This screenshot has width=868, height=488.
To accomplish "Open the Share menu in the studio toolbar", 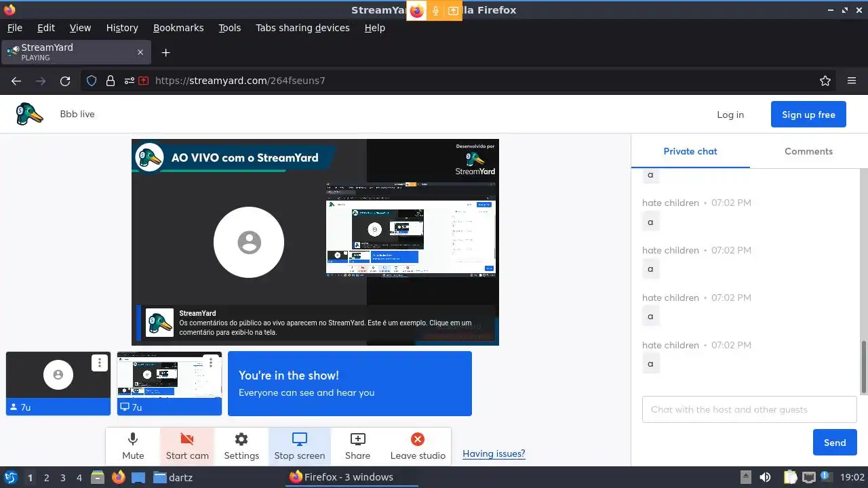I will [357, 447].
